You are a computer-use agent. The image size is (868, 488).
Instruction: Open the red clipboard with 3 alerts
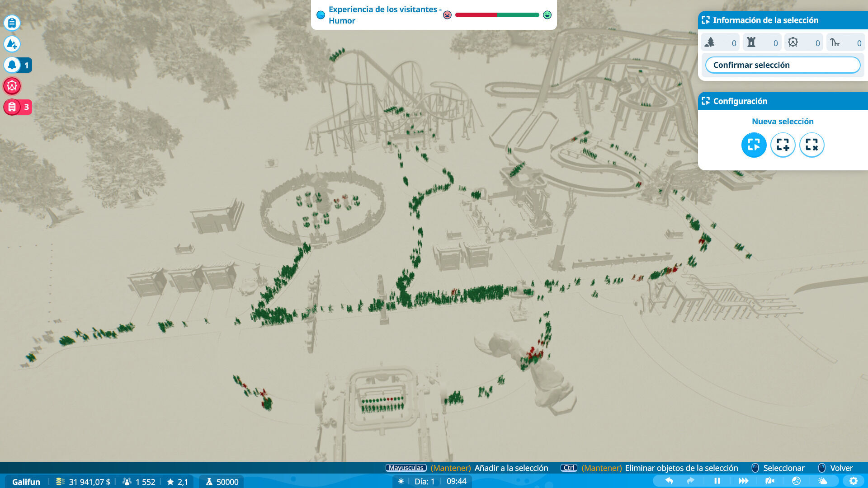[x=12, y=107]
